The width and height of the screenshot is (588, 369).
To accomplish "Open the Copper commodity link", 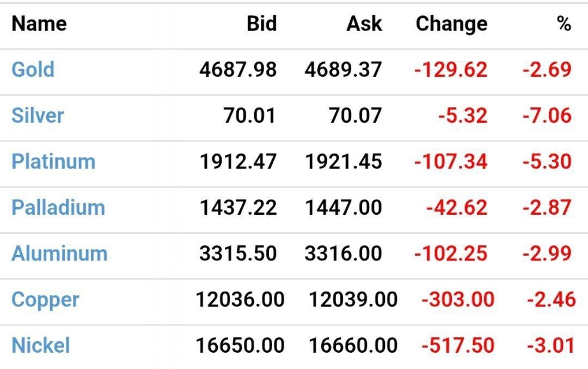I will click(x=45, y=300).
